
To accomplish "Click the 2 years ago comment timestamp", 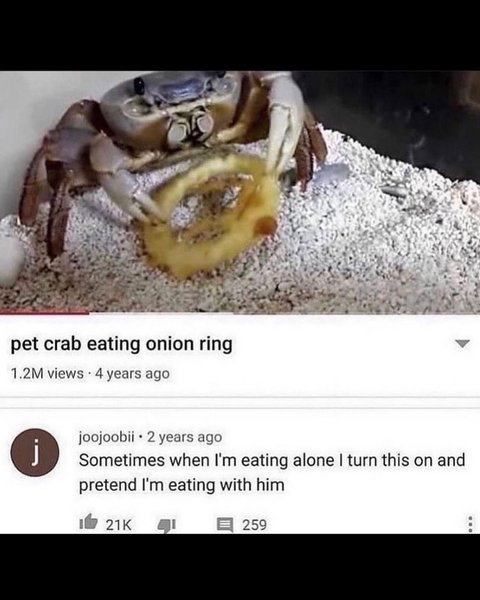I will [x=184, y=437].
